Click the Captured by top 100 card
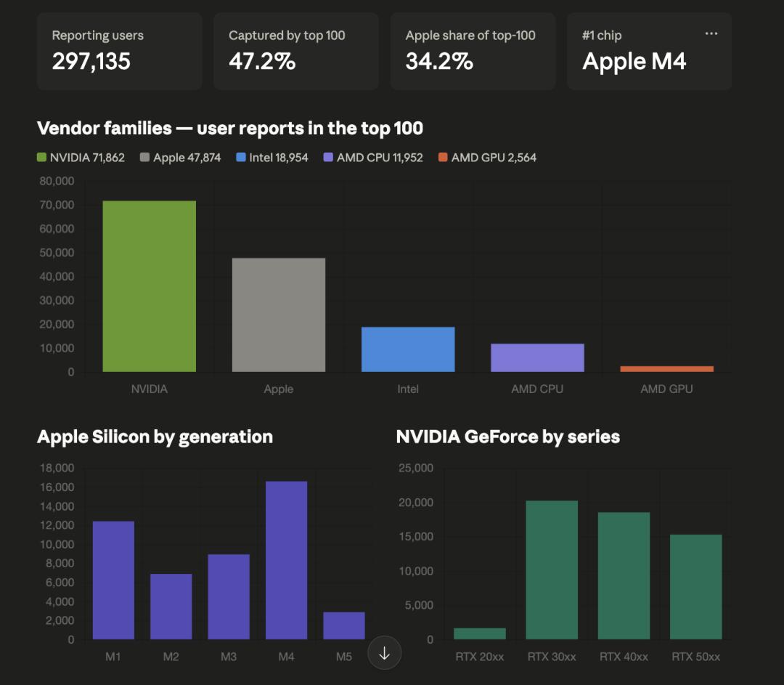Screen dimensions: 784x685 click(296, 52)
